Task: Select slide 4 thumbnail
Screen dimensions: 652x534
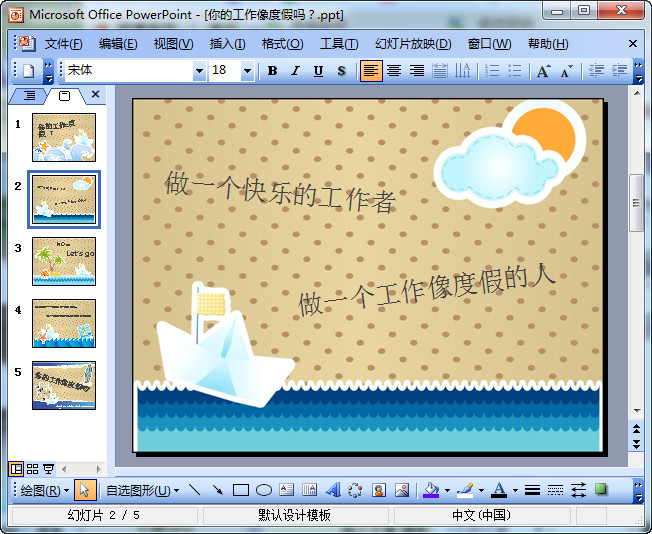Action: 64,323
